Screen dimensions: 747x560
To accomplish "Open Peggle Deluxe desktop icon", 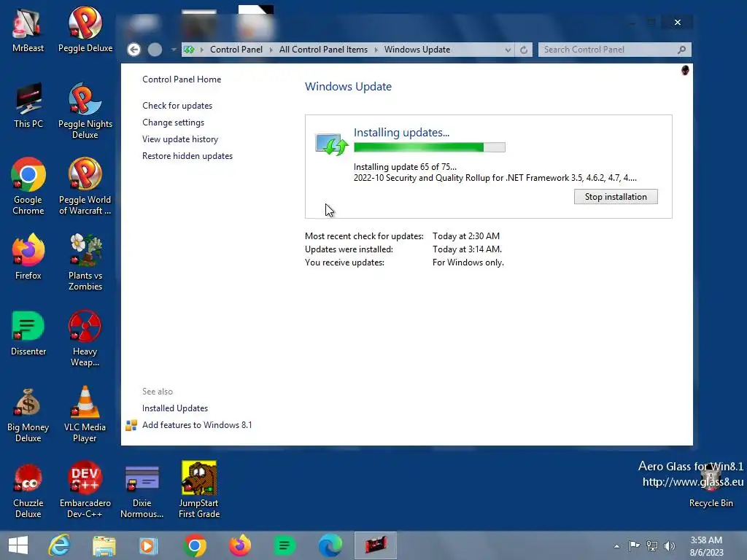I will 85,29.
